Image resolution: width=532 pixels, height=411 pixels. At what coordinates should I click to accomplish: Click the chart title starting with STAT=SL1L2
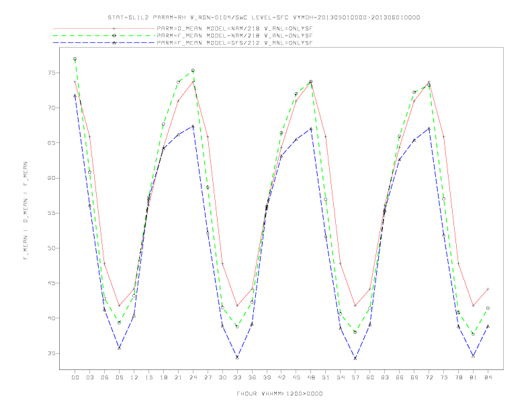[263, 17]
